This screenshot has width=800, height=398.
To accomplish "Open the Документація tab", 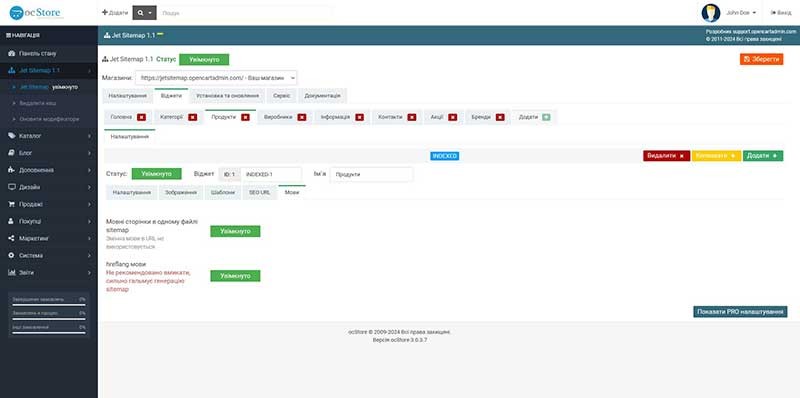I will tap(322, 96).
